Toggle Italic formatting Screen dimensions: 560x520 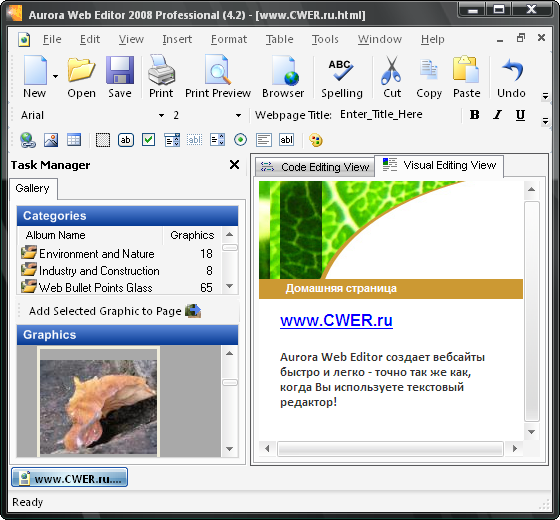(497, 115)
